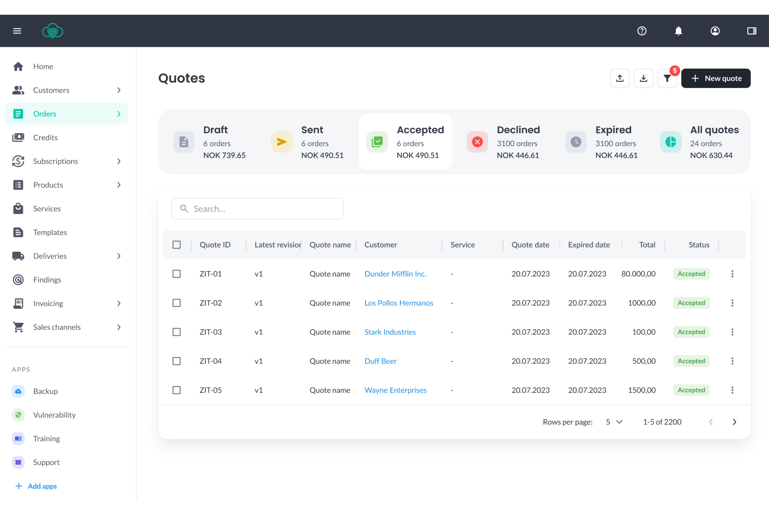769x532 pixels.
Task: Open the user account profile icon
Action: click(x=715, y=31)
